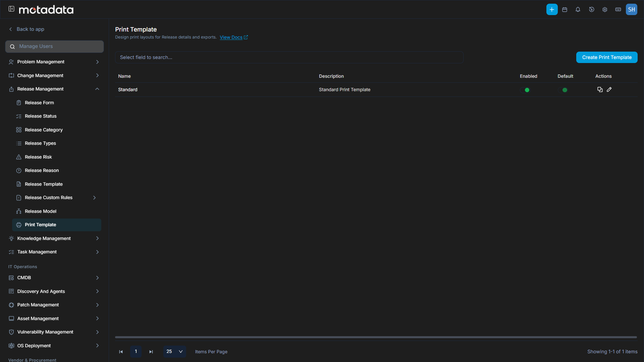Viewport: 644px width, 362px height.
Task: Go to last page arrow icon
Action: pos(151,352)
